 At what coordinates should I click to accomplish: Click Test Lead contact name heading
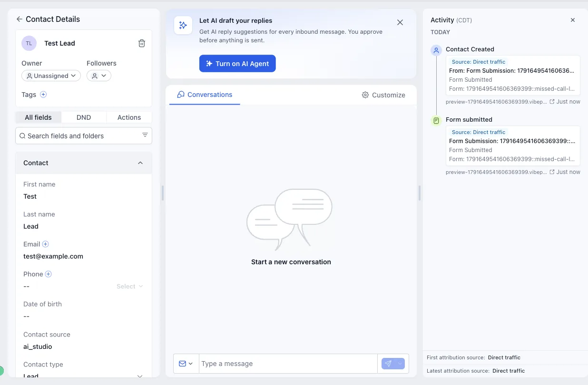[59, 43]
